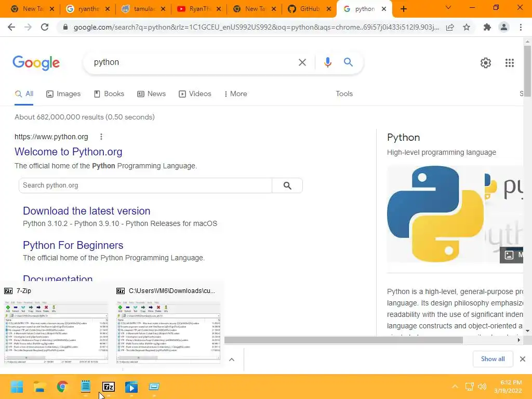Start voice search with microphone
The height and width of the screenshot is (399, 532).
click(x=327, y=62)
